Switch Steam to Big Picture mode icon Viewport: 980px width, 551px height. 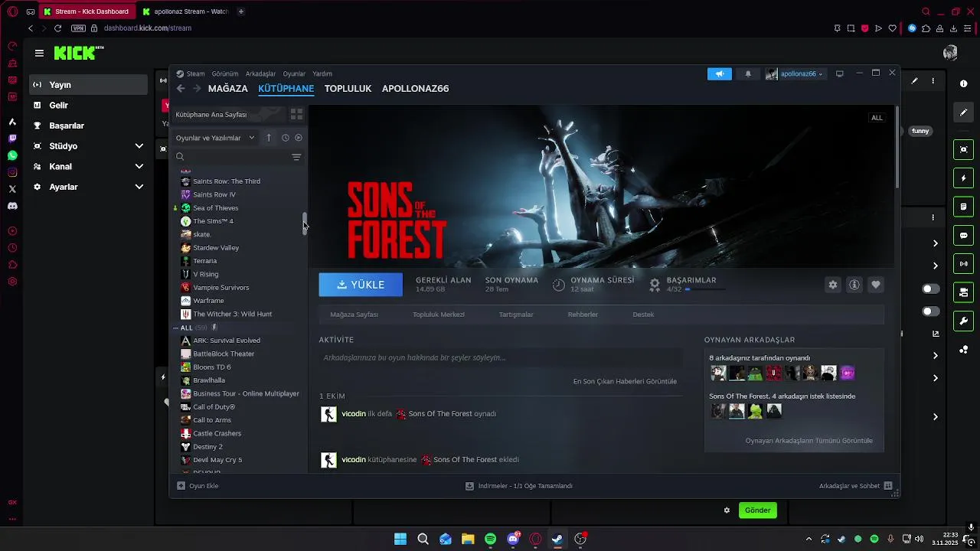(840, 73)
